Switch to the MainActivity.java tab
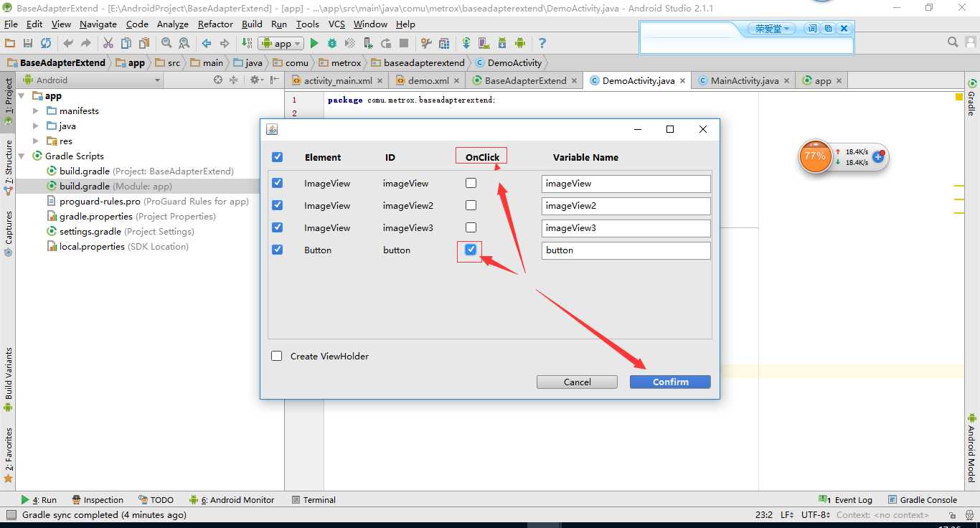 (x=745, y=80)
